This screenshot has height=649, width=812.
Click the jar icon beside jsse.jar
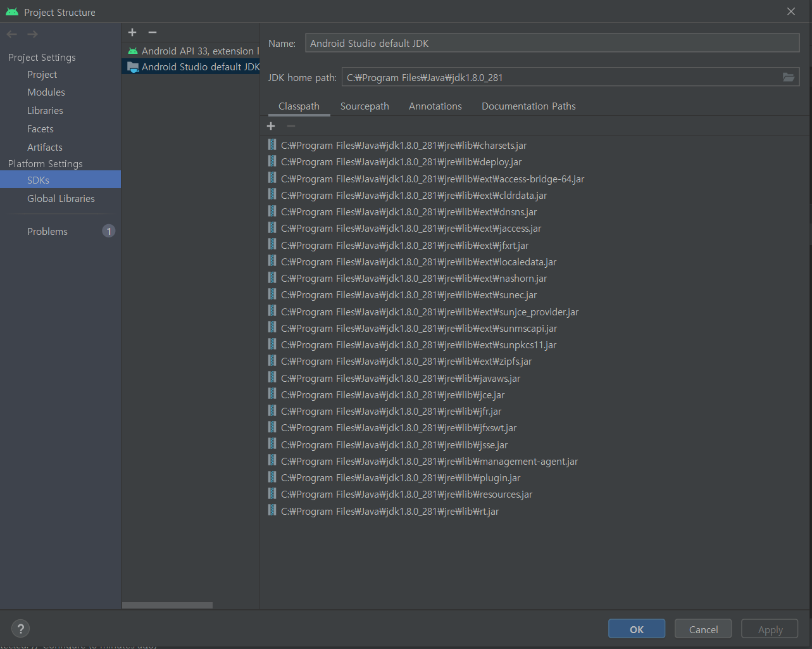272,444
